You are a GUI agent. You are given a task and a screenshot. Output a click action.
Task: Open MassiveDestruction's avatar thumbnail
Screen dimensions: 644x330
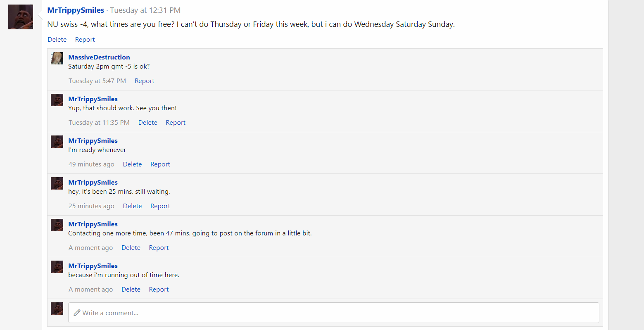click(x=57, y=58)
